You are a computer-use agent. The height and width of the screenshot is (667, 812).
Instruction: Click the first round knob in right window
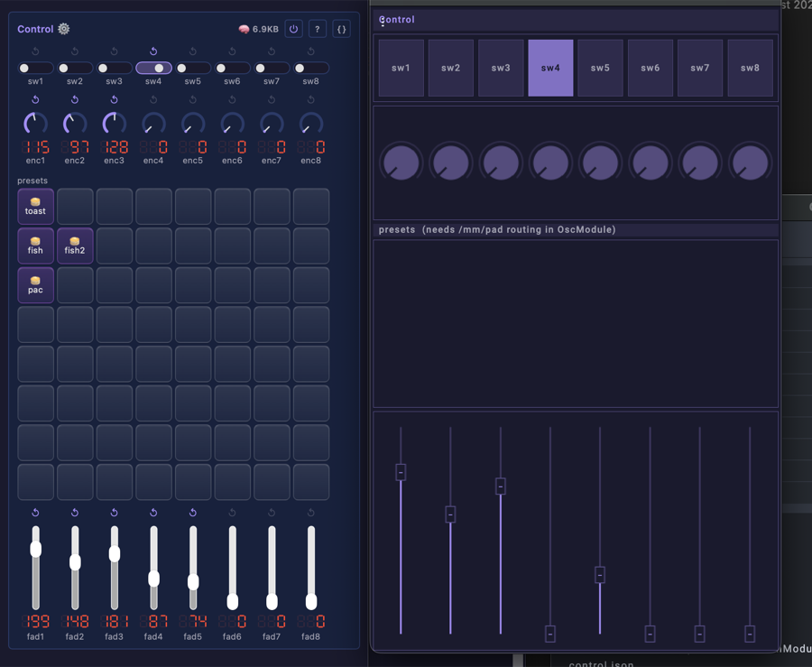click(401, 162)
